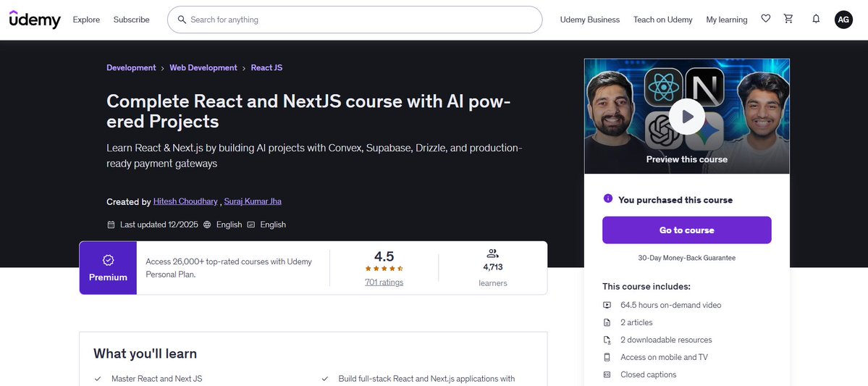The height and width of the screenshot is (386, 868).
Task: Focus the Search for anything field
Action: [355, 20]
